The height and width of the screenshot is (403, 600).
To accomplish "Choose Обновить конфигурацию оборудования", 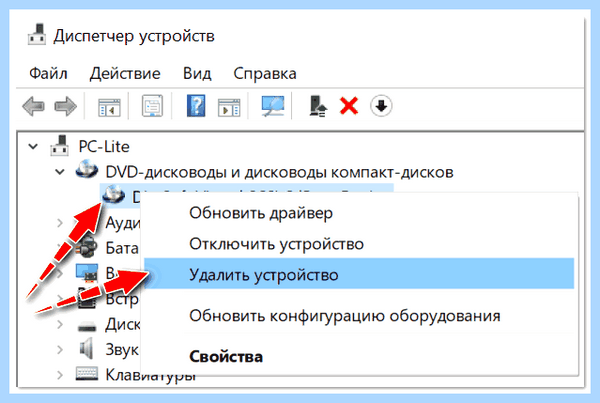I will click(x=359, y=316).
